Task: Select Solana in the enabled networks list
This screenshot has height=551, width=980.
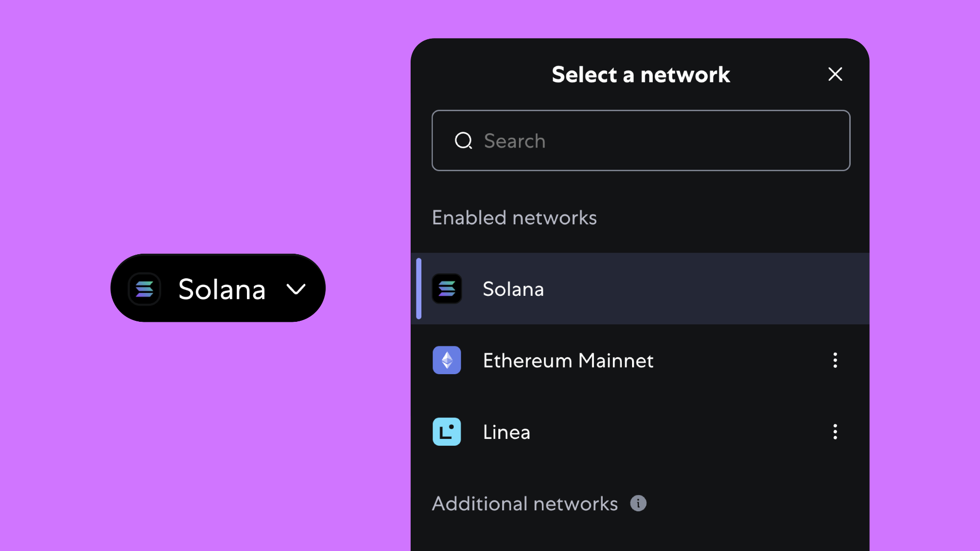Action: point(513,289)
